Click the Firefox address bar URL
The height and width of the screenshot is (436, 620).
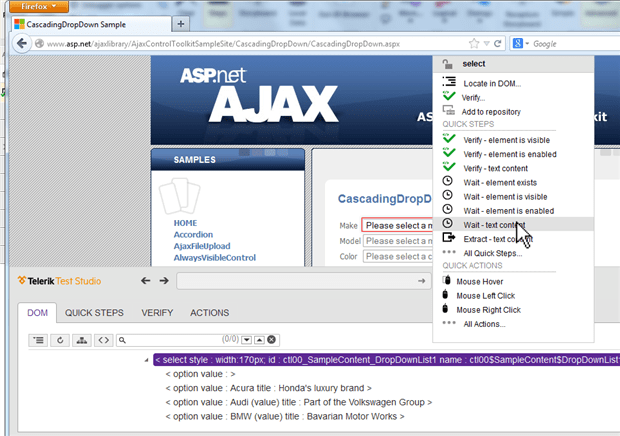pyautogui.click(x=223, y=44)
